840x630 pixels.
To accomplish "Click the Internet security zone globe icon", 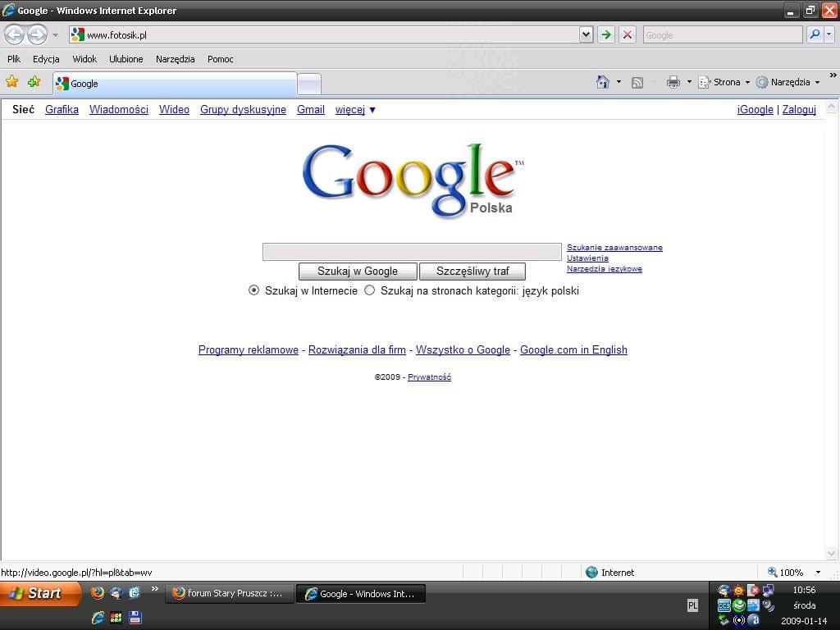I will pyautogui.click(x=591, y=572).
